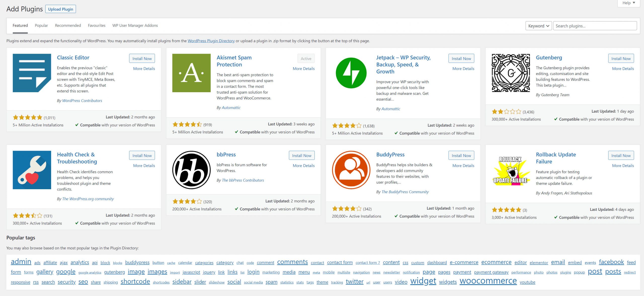Open WP User Manager Addons tab
644x296 pixels.
[x=135, y=25]
